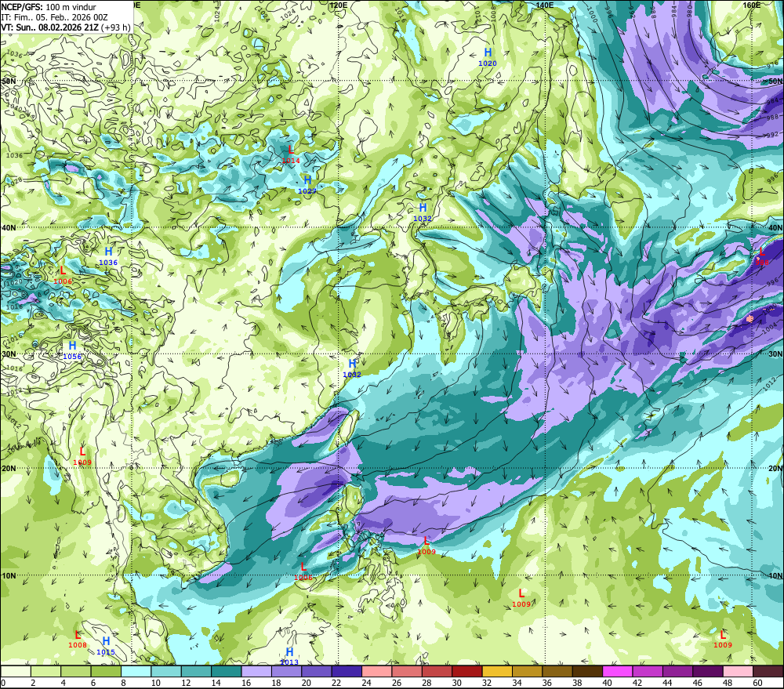The width and height of the screenshot is (784, 689).
Task: Click the H 1036 high pressure marker
Action: 108,256
